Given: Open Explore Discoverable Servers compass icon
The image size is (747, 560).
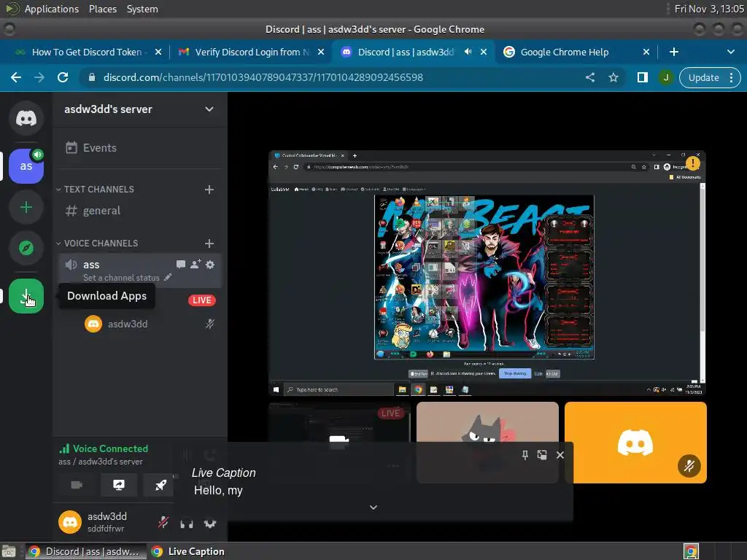Looking at the screenshot, I should 26,248.
